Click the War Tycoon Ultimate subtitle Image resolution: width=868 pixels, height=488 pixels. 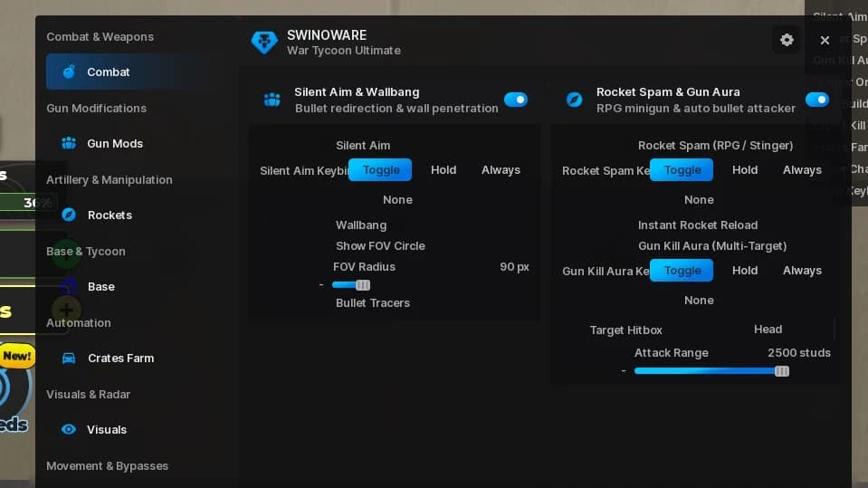pyautogui.click(x=344, y=51)
